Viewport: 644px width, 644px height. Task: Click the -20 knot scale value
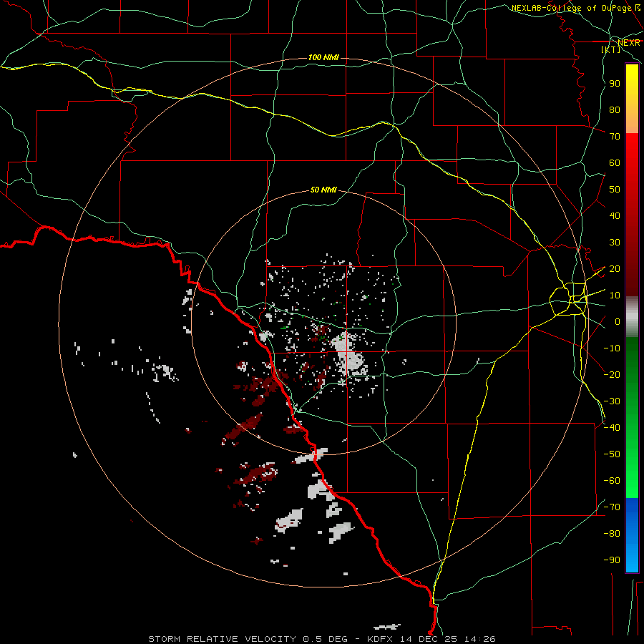click(x=612, y=375)
